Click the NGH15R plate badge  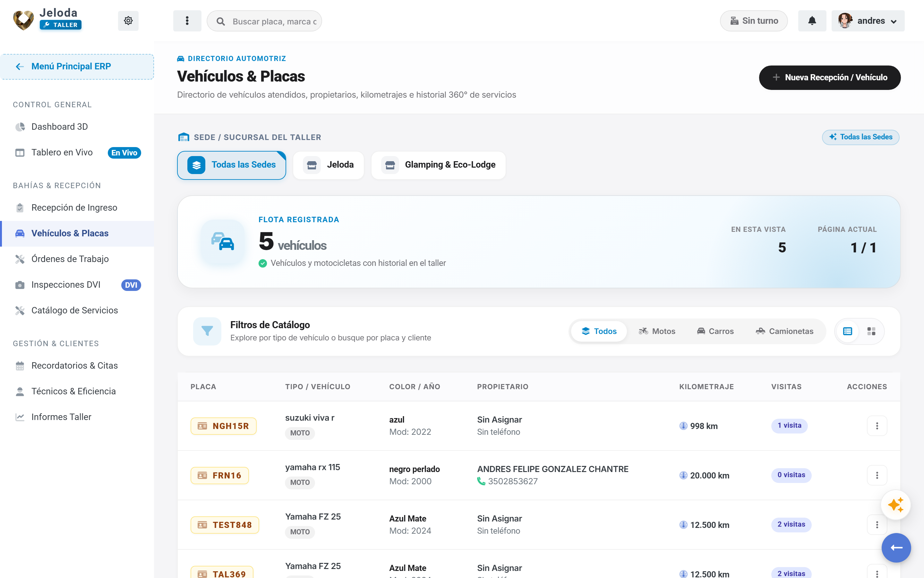223,426
